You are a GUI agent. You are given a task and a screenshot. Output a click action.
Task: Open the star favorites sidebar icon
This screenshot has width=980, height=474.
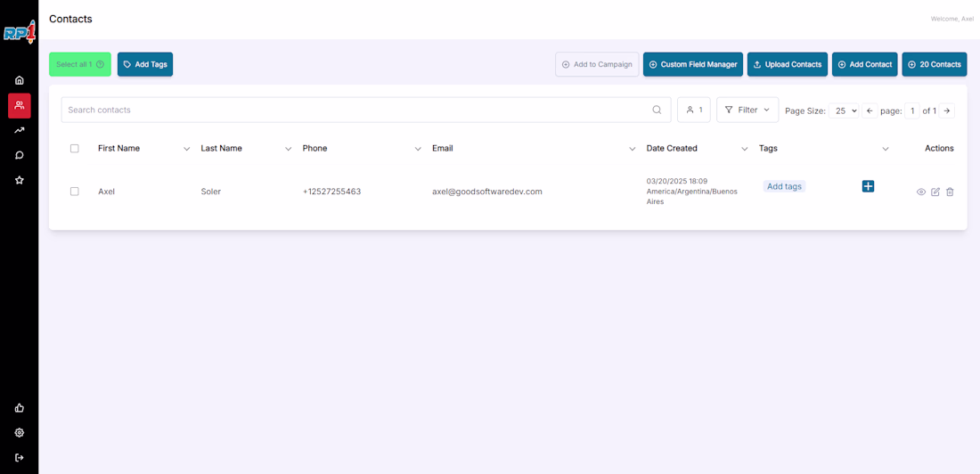20,180
